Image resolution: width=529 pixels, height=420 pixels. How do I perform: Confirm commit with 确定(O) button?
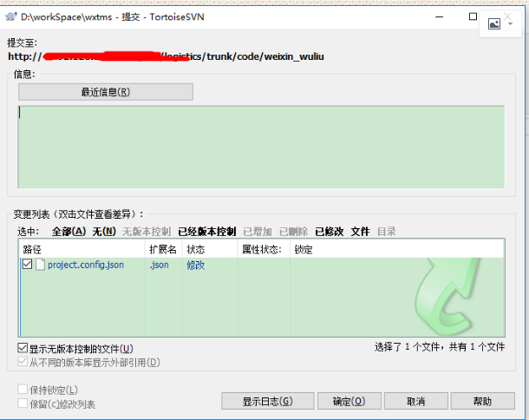349,401
